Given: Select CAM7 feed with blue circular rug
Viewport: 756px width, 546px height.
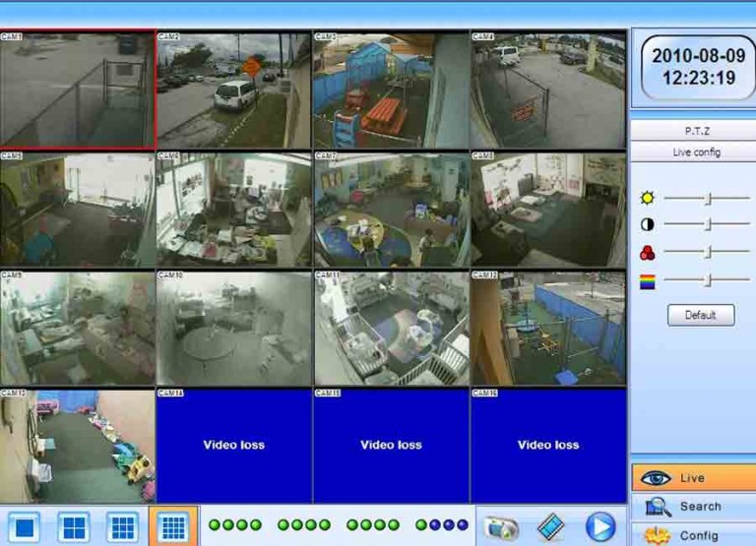Looking at the screenshot, I should tap(391, 210).
